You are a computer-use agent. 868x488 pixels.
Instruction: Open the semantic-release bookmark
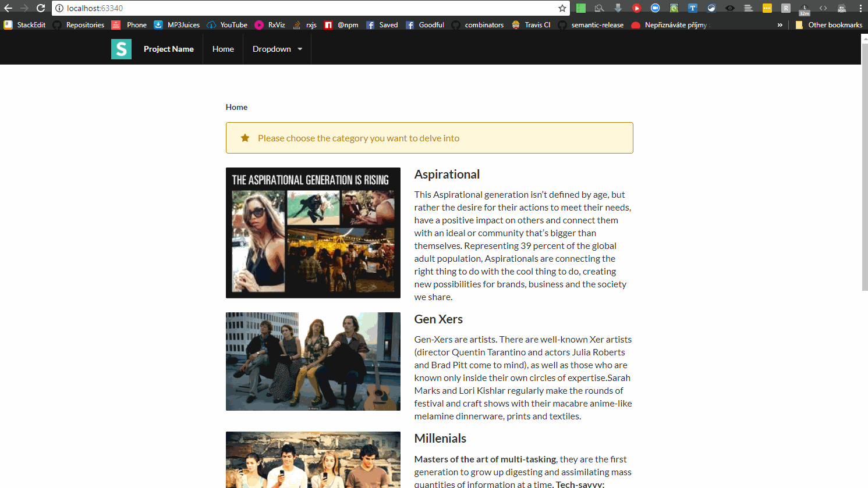click(x=590, y=25)
